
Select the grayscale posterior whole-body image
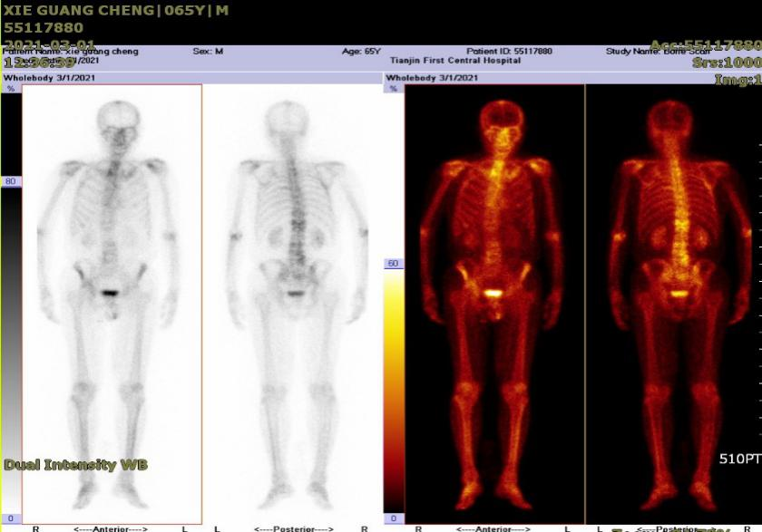[x=292, y=304]
